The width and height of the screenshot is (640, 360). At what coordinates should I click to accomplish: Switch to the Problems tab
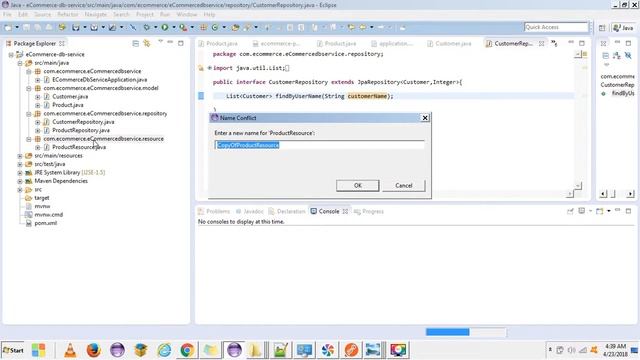click(x=214, y=211)
